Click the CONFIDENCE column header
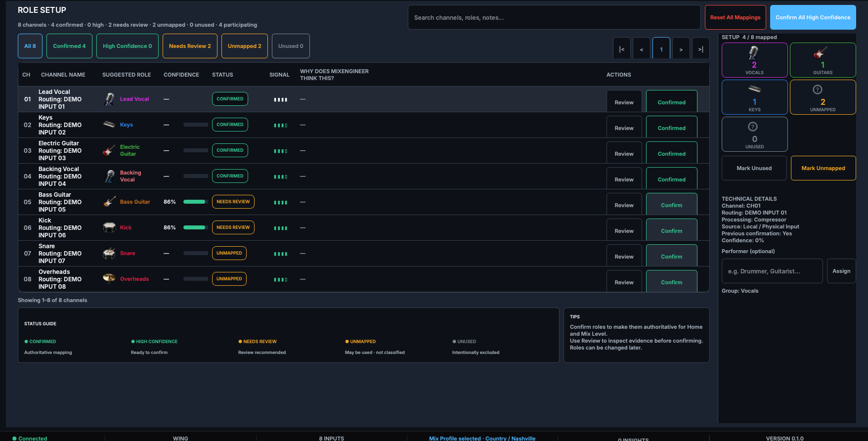The image size is (868, 441). point(181,75)
